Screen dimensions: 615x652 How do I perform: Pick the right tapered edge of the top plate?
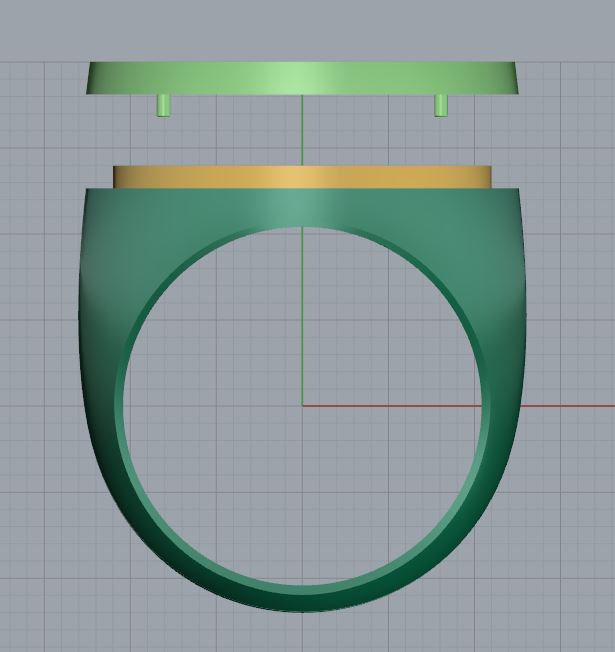(510, 78)
